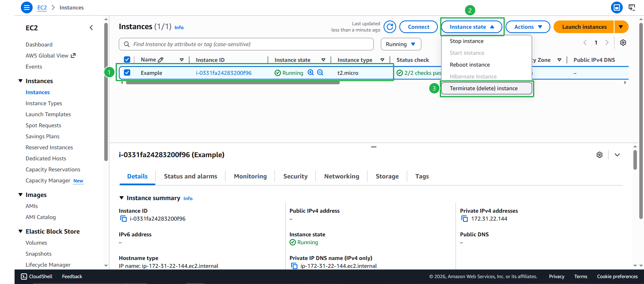Click the Connect button
The image size is (644, 284).
pyautogui.click(x=419, y=27)
